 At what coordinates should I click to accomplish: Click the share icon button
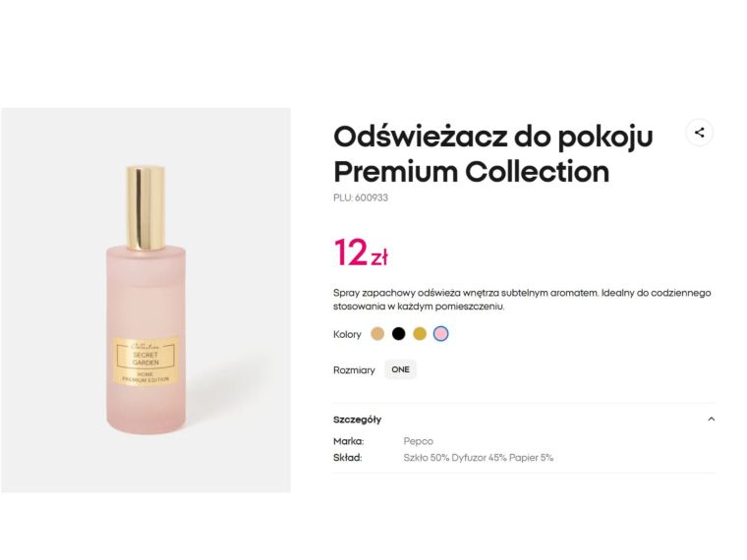click(x=699, y=133)
